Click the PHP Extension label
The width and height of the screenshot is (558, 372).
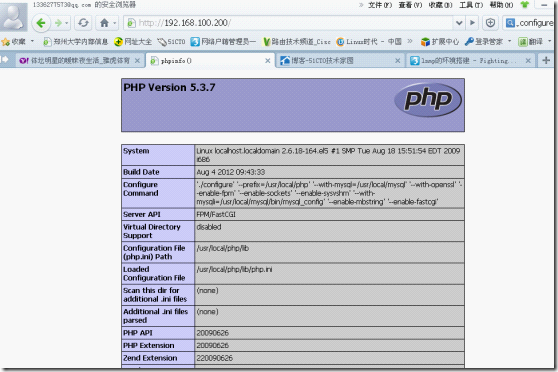click(149, 346)
